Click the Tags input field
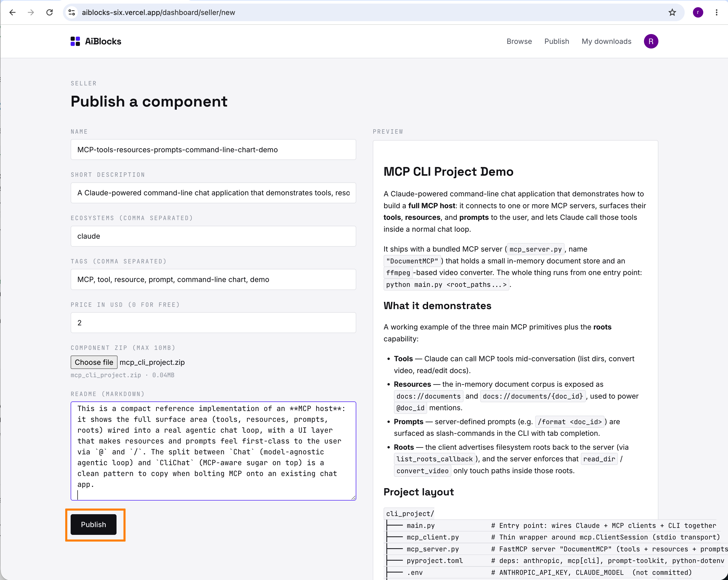Image resolution: width=728 pixels, height=580 pixels. click(213, 279)
